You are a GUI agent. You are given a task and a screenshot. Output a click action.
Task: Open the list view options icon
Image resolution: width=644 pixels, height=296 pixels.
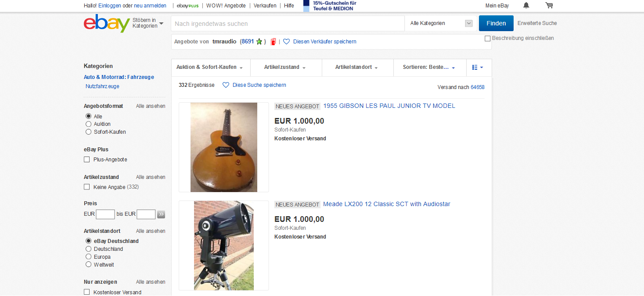point(478,68)
